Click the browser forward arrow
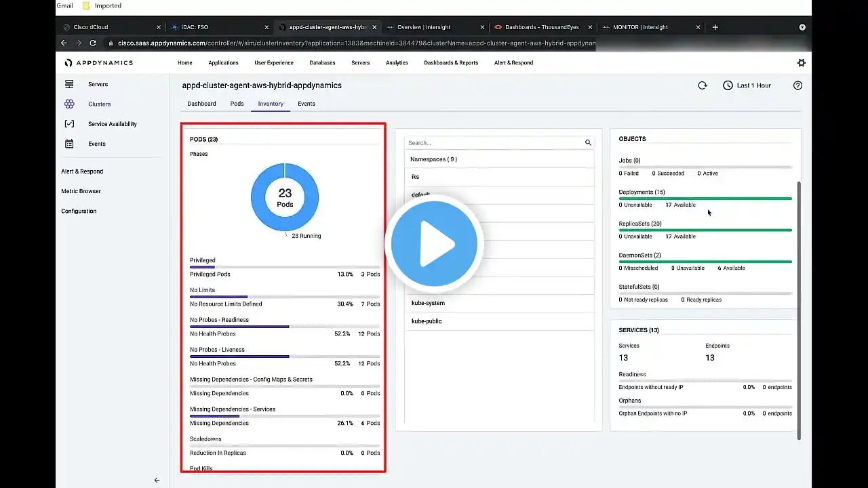 (x=78, y=43)
